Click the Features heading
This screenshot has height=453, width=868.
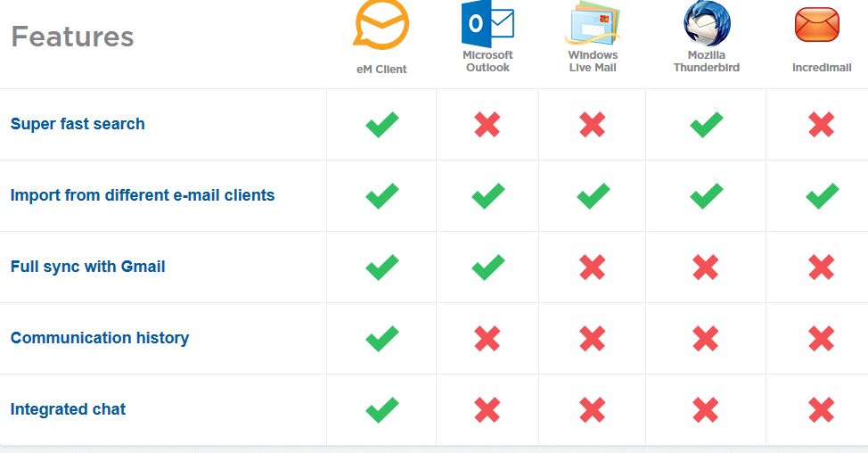coord(72,37)
